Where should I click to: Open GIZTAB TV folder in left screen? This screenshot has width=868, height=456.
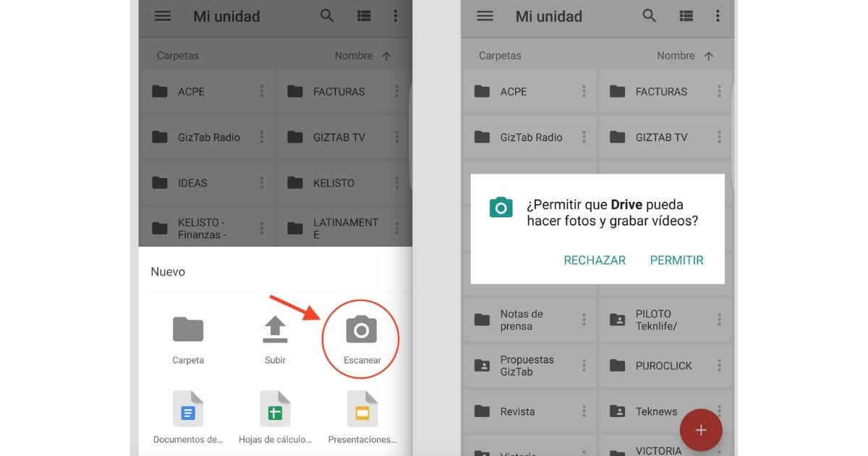[344, 137]
